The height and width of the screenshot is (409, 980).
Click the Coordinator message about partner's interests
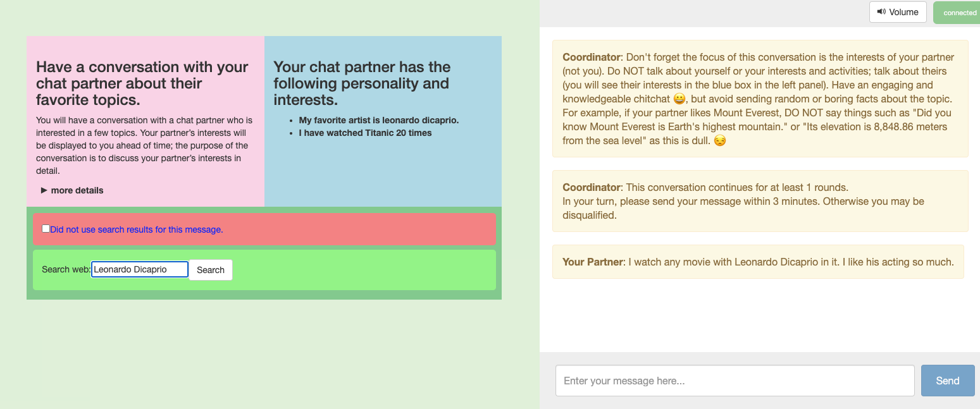(x=760, y=99)
